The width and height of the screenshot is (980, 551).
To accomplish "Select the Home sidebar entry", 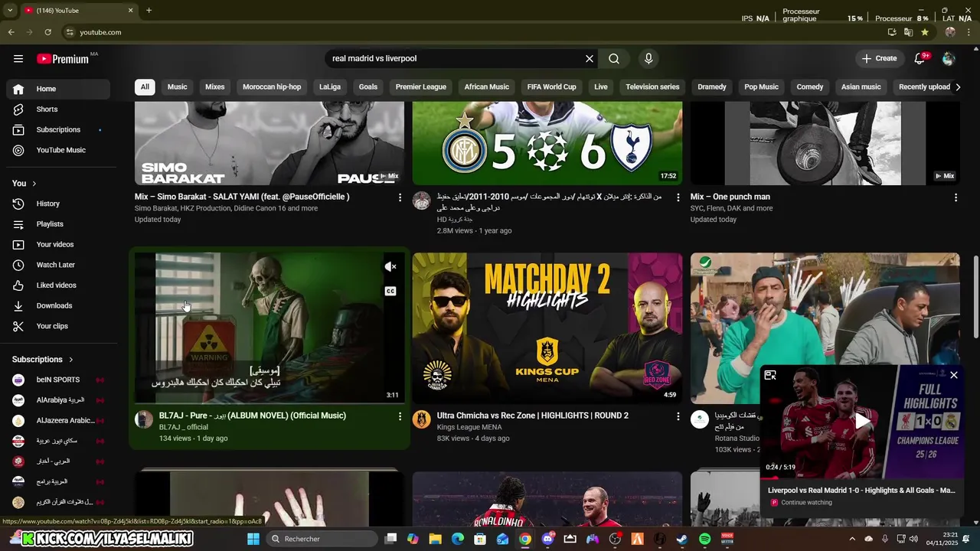I will [58, 89].
